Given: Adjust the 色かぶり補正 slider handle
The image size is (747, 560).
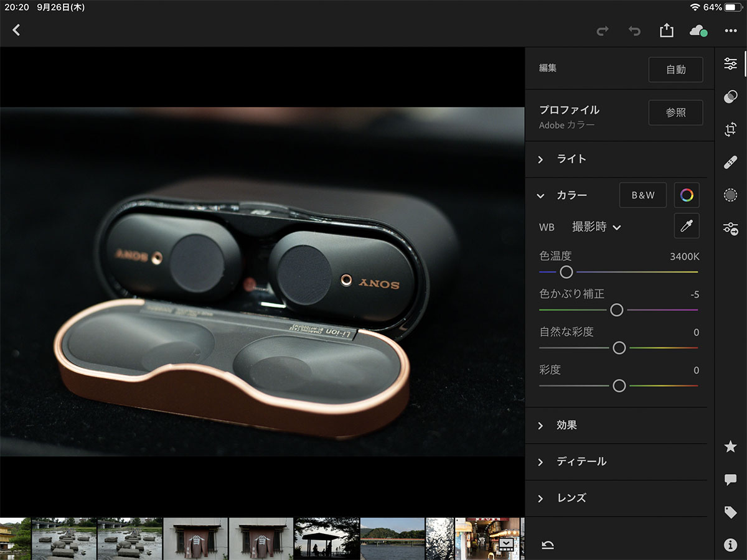Looking at the screenshot, I should (616, 310).
